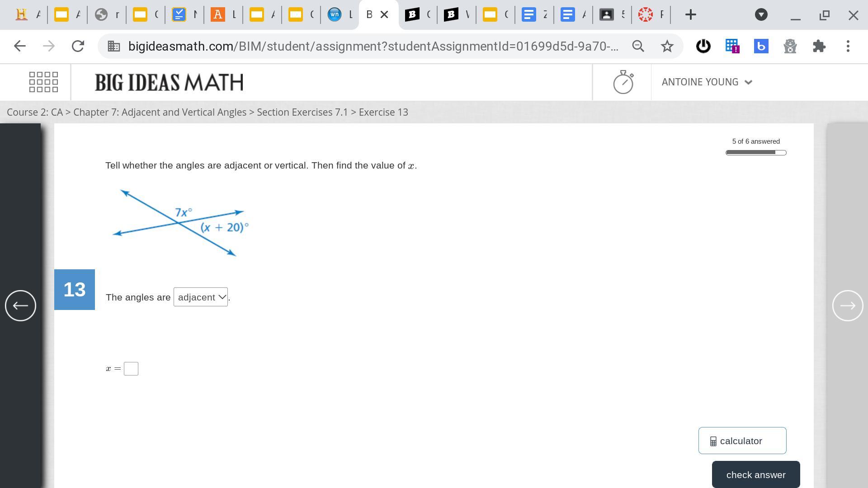The image size is (868, 488).
Task: Open the browser Extensions puzzle icon
Action: (x=819, y=46)
